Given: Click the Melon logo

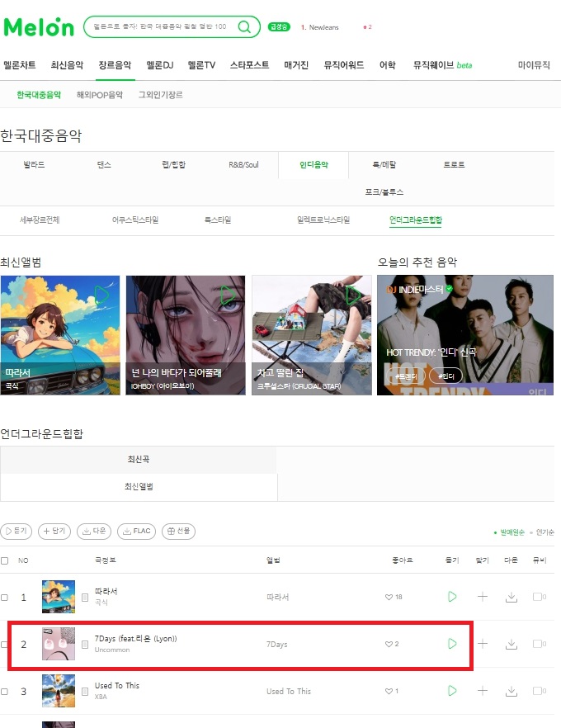Looking at the screenshot, I should (x=39, y=27).
